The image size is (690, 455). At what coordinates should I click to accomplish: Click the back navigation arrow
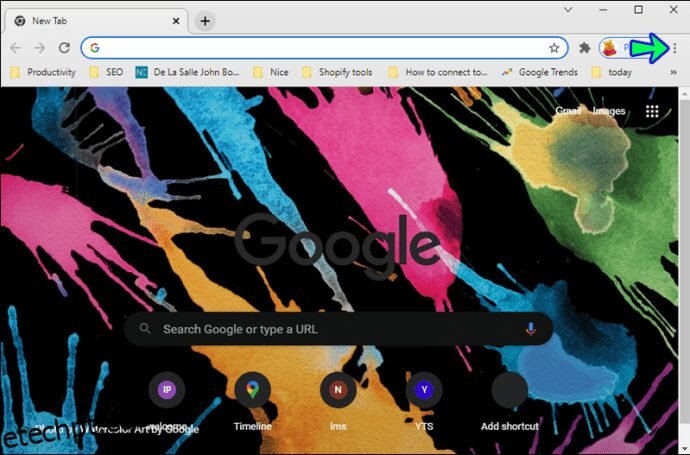tap(15, 48)
